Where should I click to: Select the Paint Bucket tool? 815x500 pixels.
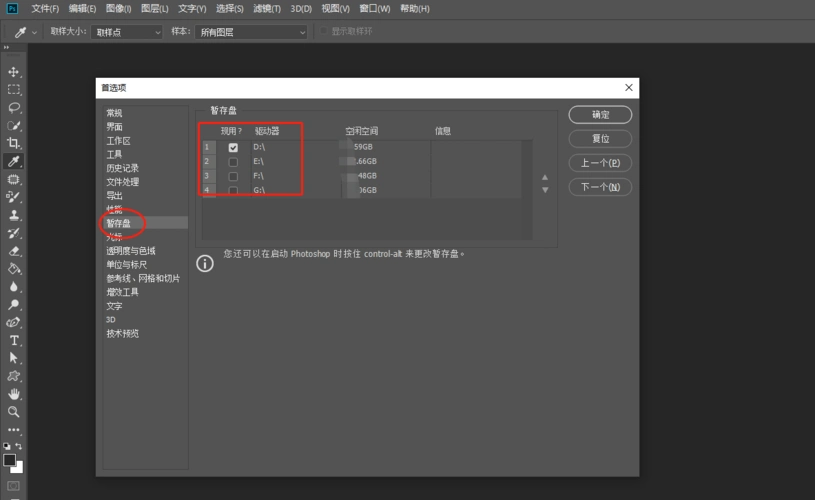pyautogui.click(x=14, y=269)
